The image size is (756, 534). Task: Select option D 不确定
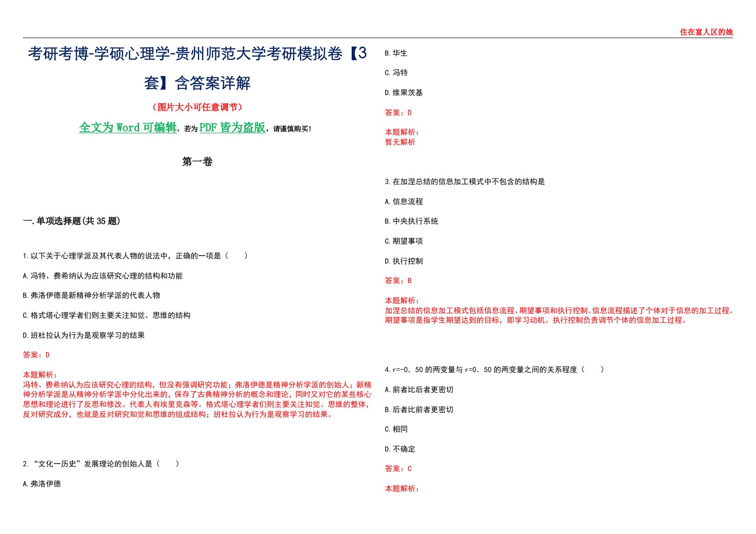click(400, 449)
